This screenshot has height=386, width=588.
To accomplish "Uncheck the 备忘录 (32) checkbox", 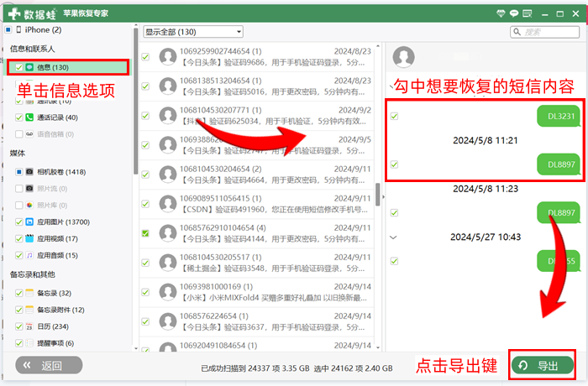I will (18, 293).
